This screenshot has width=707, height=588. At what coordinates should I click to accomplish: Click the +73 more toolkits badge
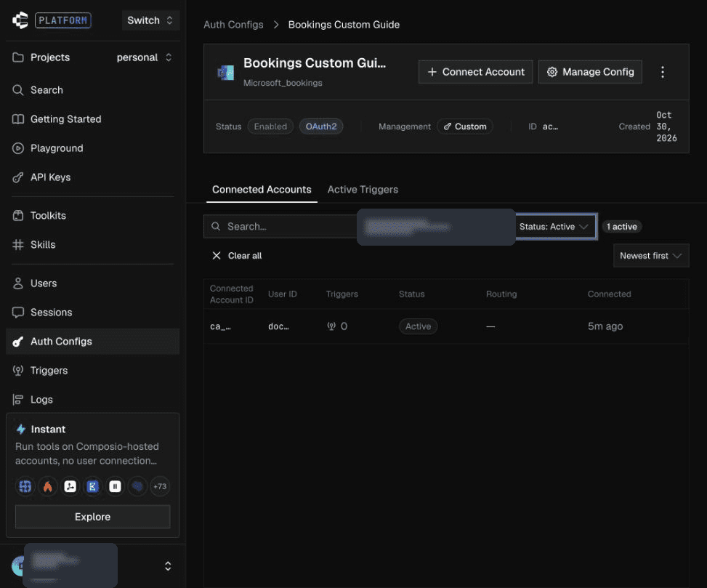pyautogui.click(x=160, y=486)
